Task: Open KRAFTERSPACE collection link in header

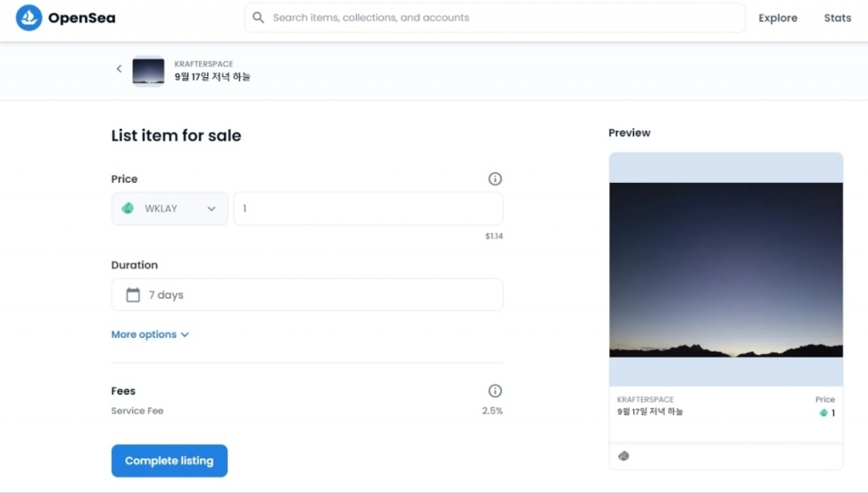Action: point(203,64)
